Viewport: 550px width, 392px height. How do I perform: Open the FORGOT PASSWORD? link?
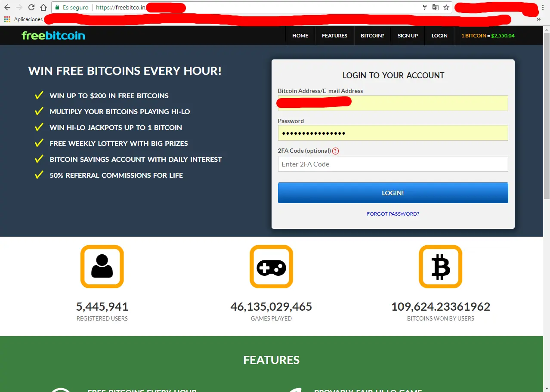click(393, 214)
